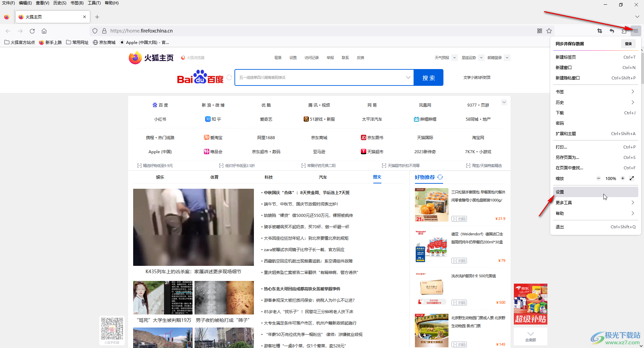This screenshot has height=348, width=644.
Task: Switch to the 娱乐 news tab
Action: [160, 177]
